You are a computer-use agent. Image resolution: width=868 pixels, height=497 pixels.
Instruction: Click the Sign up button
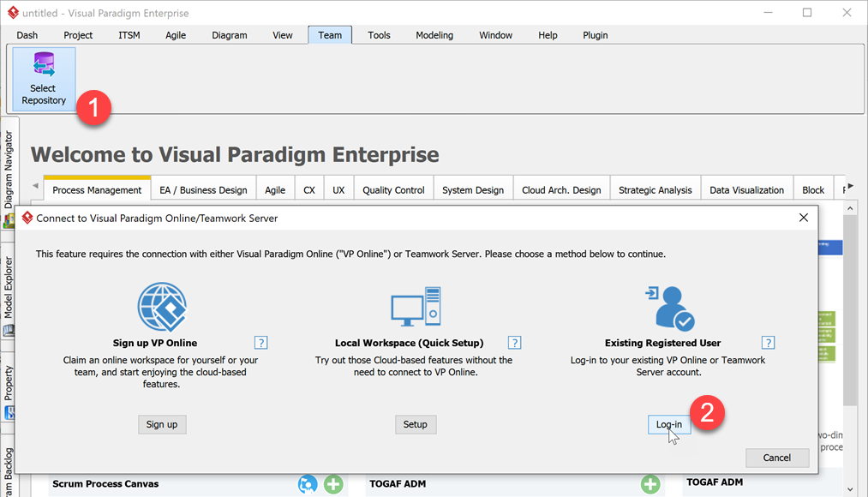click(162, 424)
